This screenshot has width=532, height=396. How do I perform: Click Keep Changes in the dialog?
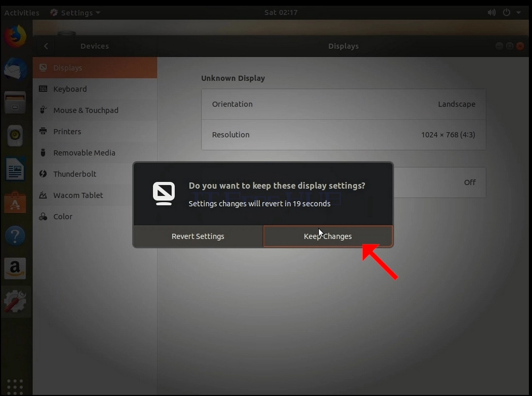tap(328, 236)
